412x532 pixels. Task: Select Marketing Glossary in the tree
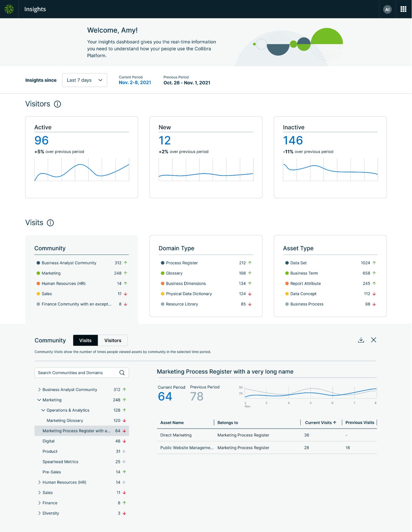(x=65, y=421)
